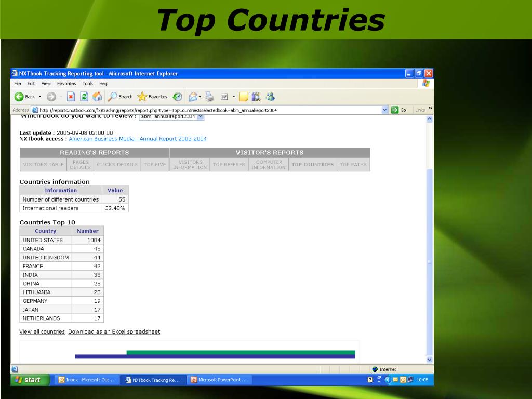Open the File menu
Image resolution: width=532 pixels, height=399 pixels.
(18, 84)
